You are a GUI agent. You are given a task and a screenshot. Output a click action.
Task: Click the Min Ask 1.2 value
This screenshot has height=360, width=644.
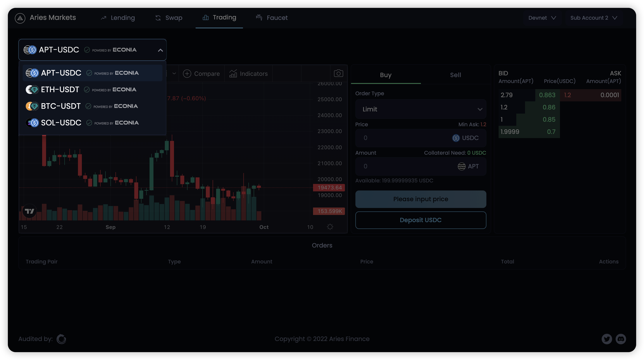coord(483,124)
